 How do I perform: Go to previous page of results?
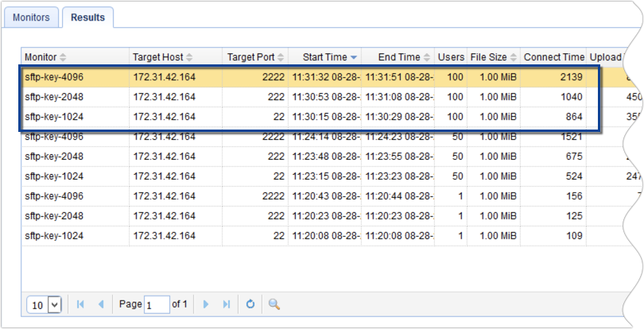(x=101, y=304)
